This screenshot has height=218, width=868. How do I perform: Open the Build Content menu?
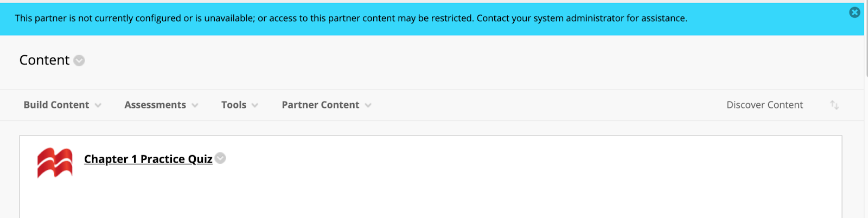pyautogui.click(x=56, y=105)
